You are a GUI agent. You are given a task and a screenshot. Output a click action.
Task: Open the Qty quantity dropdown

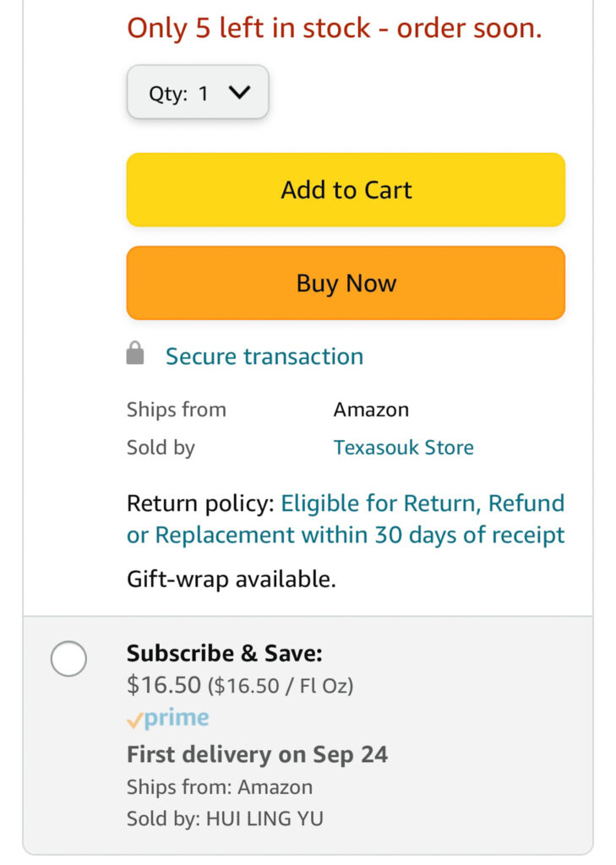pos(197,93)
